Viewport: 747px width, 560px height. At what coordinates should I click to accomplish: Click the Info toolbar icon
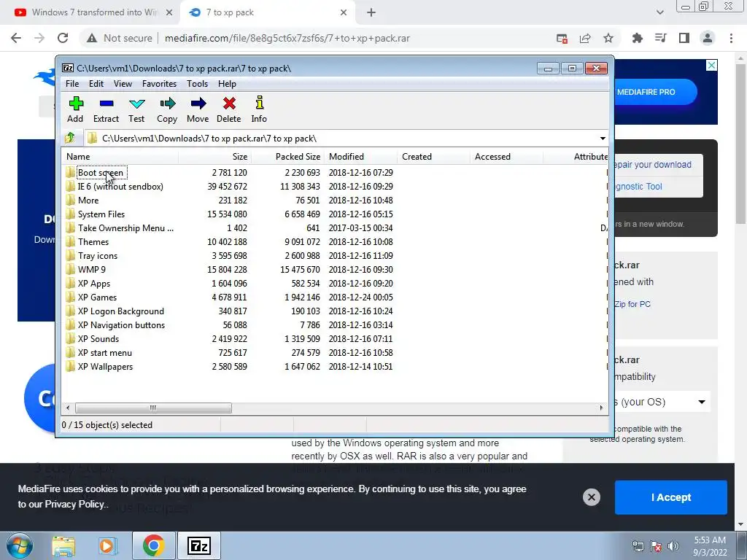point(259,110)
